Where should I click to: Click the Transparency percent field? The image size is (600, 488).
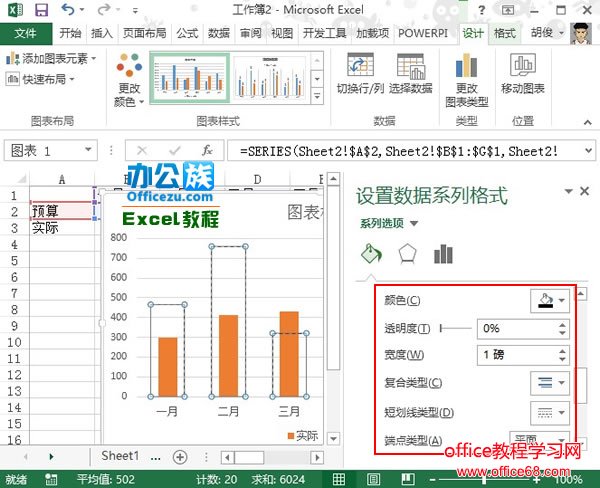click(518, 329)
